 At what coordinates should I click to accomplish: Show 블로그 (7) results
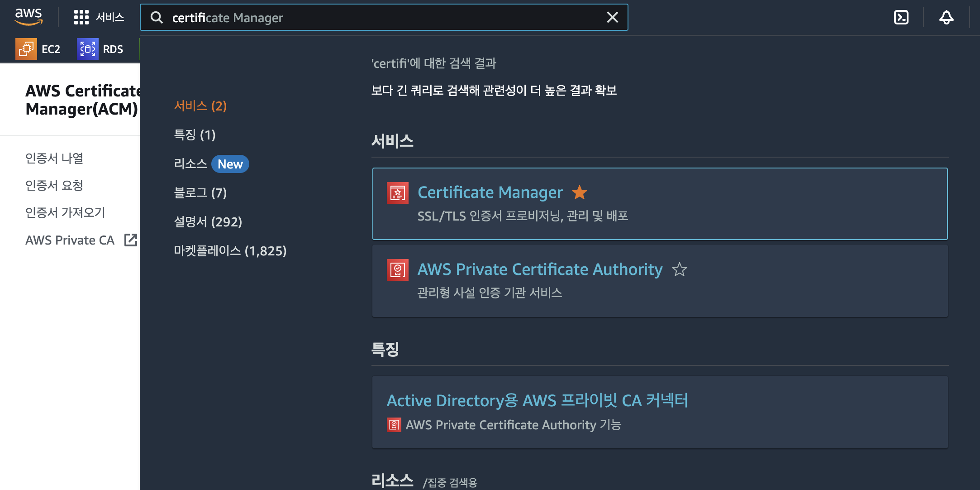200,193
